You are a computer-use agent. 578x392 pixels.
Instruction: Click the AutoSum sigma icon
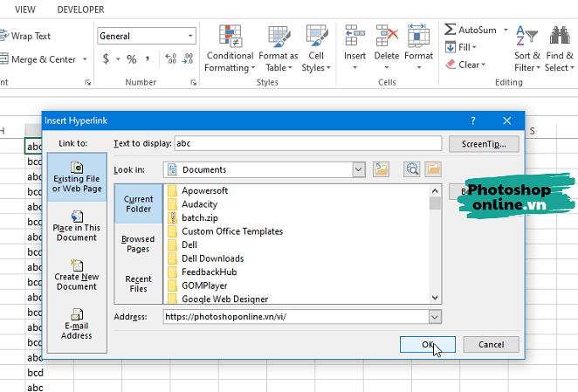click(450, 30)
